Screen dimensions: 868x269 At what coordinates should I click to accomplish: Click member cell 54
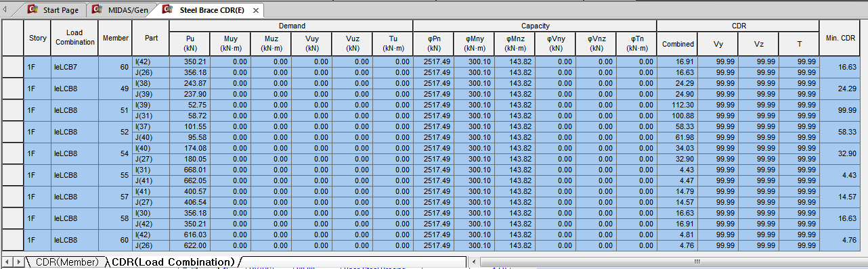(115, 153)
